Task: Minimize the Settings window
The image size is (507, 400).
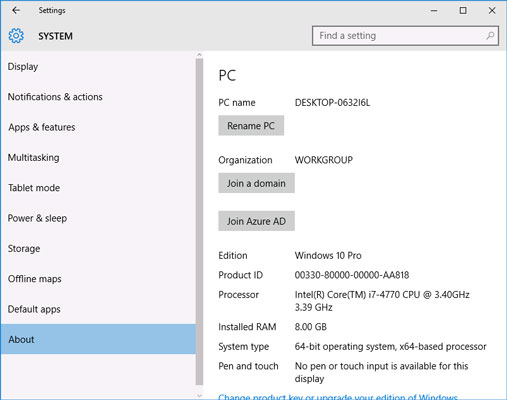Action: pos(434,10)
